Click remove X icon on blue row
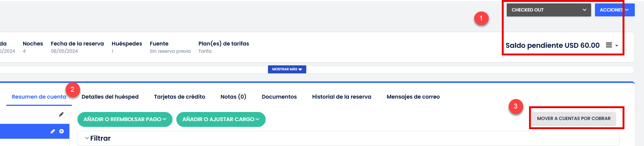 pos(61,131)
